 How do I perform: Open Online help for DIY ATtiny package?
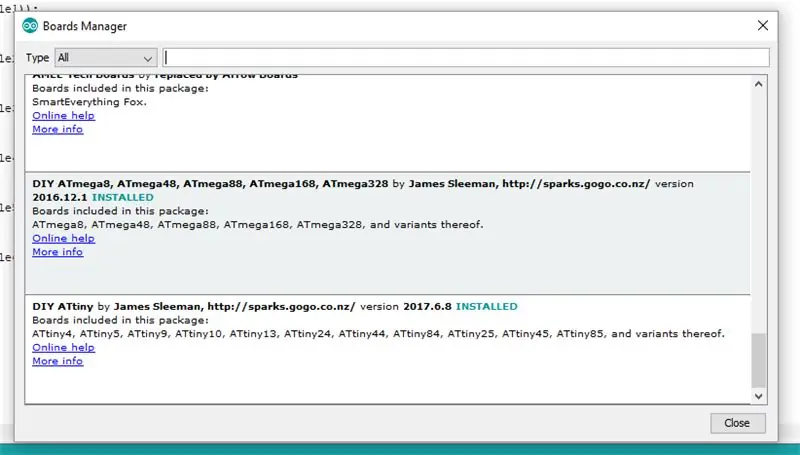coord(63,348)
